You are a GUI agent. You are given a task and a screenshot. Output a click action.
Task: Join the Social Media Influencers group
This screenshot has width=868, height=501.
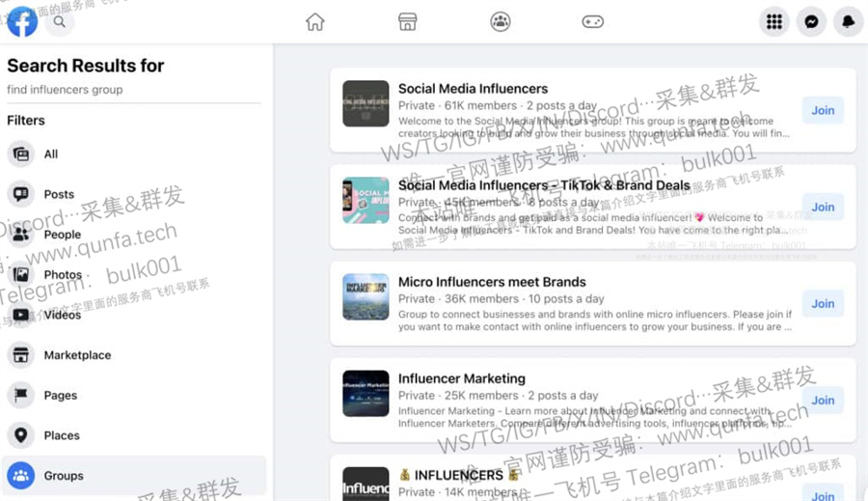[x=823, y=110]
